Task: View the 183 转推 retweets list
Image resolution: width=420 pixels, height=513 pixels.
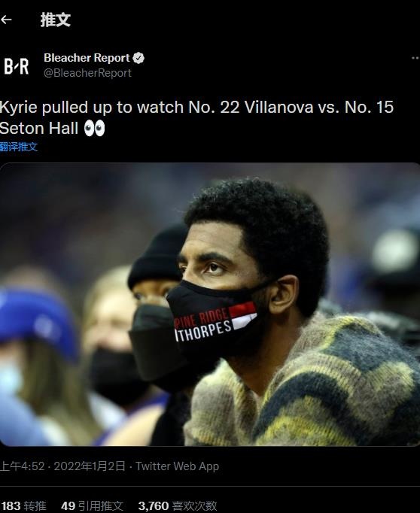Action: (23, 505)
